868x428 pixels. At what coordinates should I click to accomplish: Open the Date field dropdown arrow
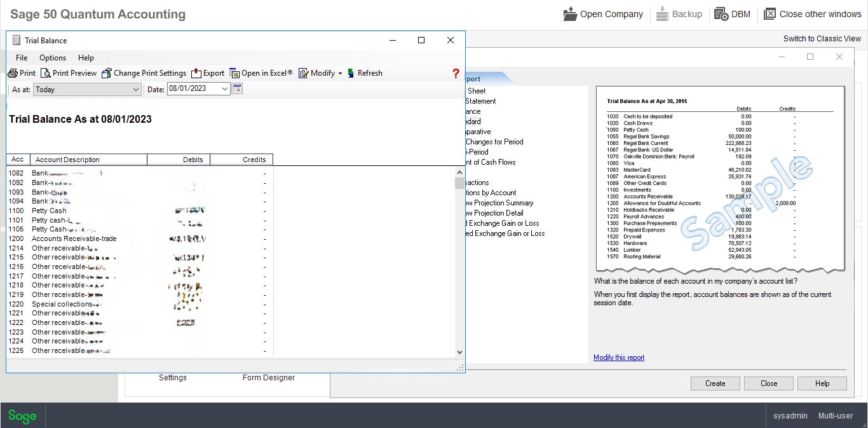click(x=226, y=89)
